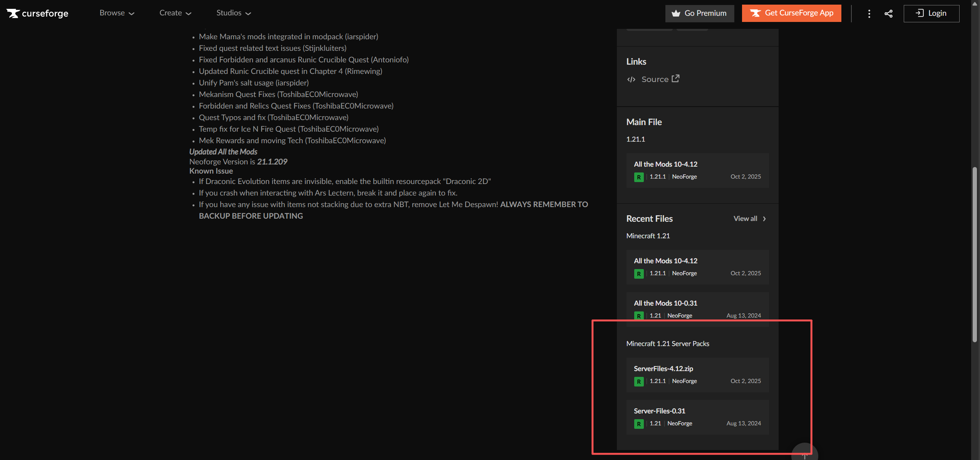Open Server-Files-0.31 file entry
Image resolution: width=980 pixels, height=460 pixels.
659,411
